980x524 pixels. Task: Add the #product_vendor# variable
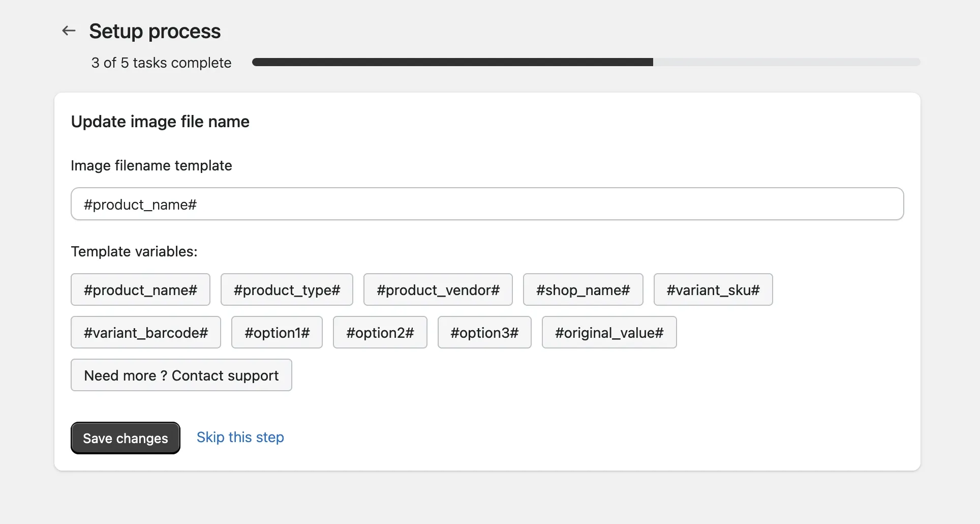(438, 290)
